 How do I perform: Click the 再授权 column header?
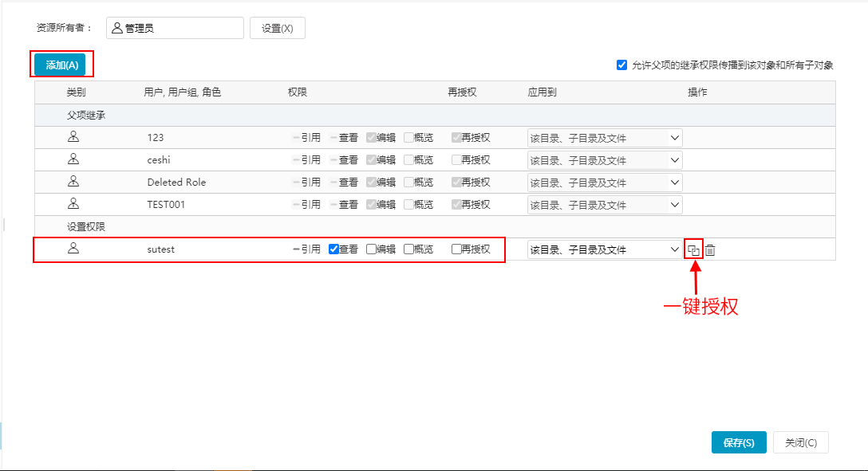pos(462,92)
